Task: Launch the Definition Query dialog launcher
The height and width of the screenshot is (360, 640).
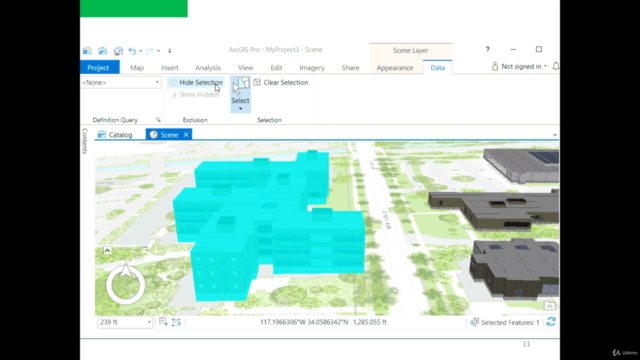Action: click(158, 120)
